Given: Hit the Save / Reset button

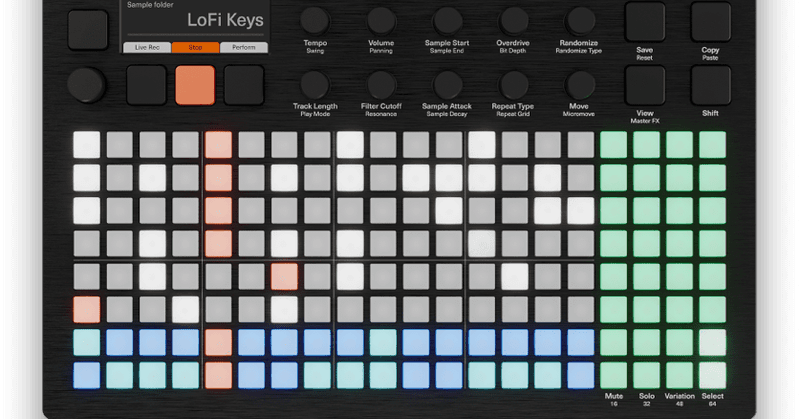Looking at the screenshot, I should click(645, 21).
